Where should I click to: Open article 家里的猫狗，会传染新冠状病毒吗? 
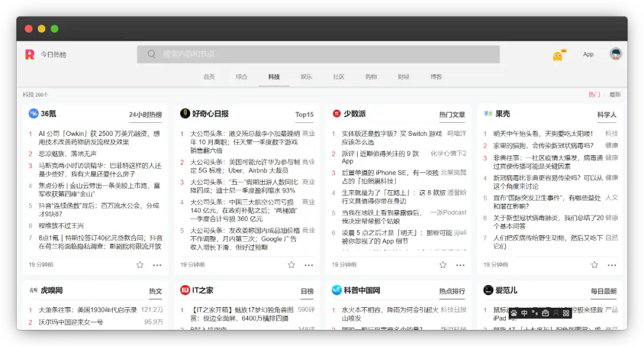point(543,146)
